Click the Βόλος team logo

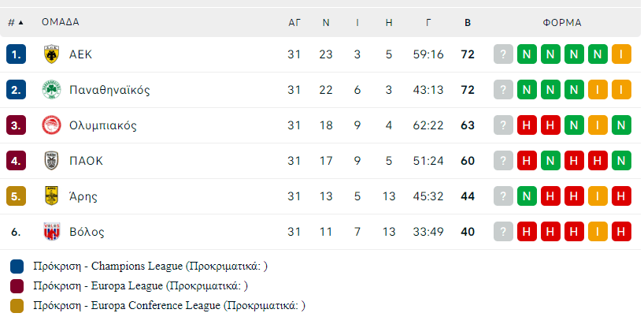[51, 232]
